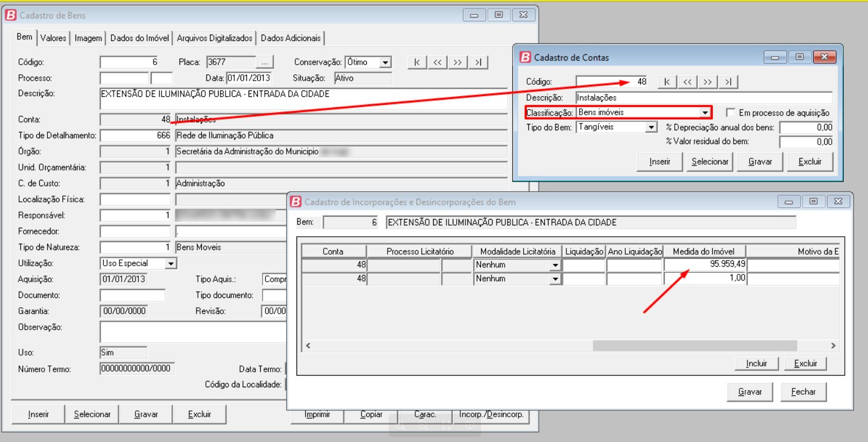Click the Placa browse ellipsis button
Image resolution: width=868 pixels, height=442 pixels.
click(265, 62)
